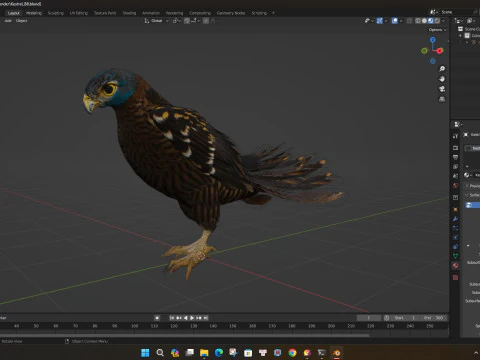Image resolution: width=480 pixels, height=360 pixels.
Task: Toggle proportional editing in header
Action: pos(206,21)
